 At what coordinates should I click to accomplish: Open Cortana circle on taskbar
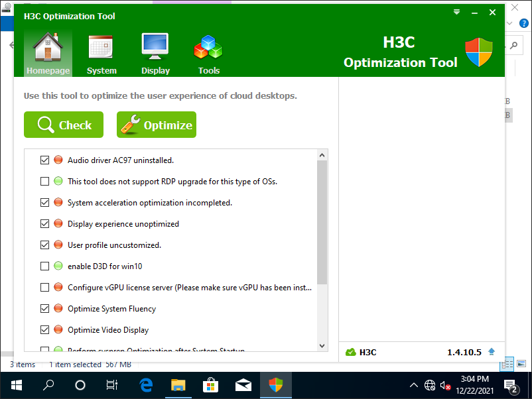pyautogui.click(x=80, y=385)
